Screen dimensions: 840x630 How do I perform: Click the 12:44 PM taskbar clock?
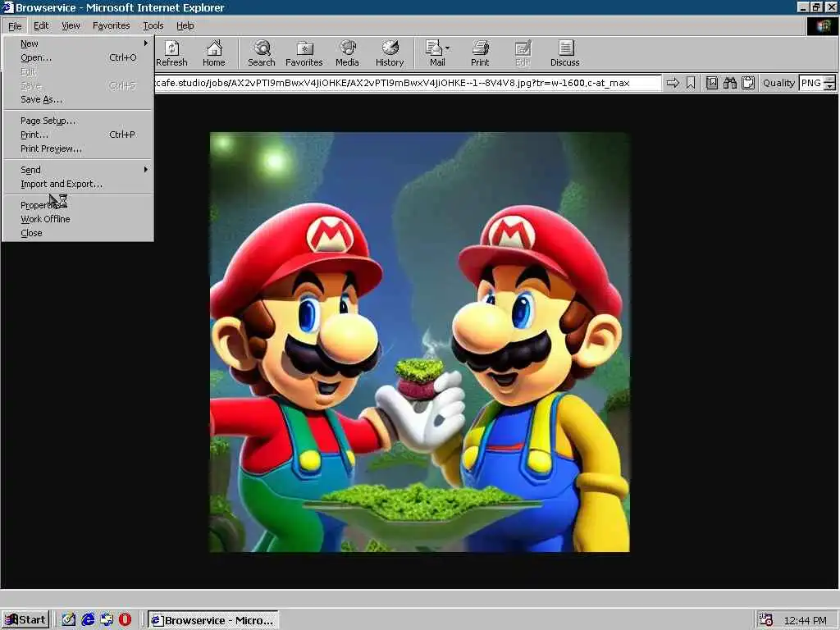[x=805, y=620]
